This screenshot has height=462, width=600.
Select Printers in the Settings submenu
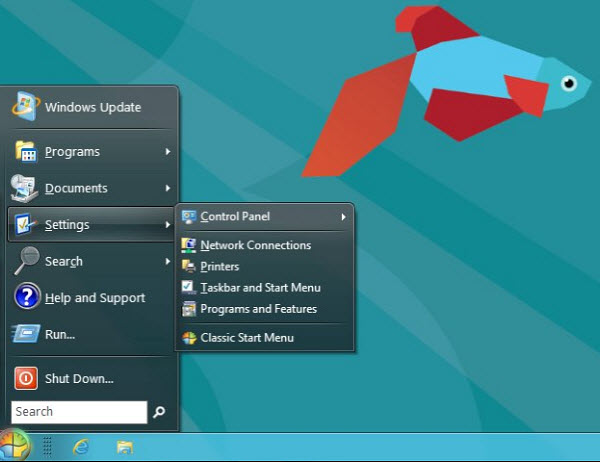(219, 266)
